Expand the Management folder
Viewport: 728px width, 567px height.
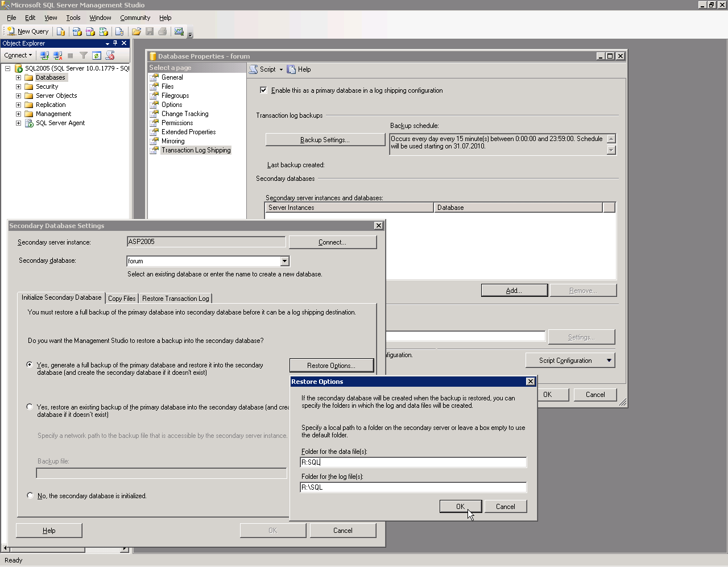coord(18,114)
